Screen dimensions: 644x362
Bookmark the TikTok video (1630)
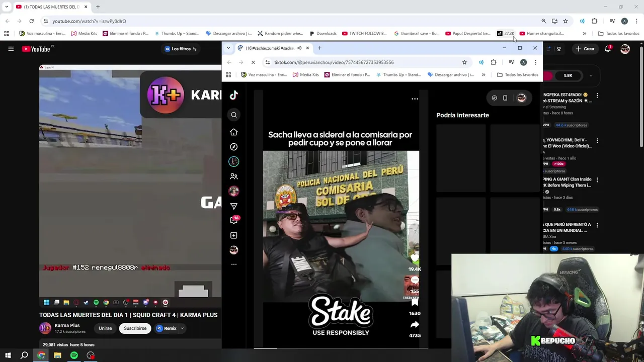tap(415, 303)
